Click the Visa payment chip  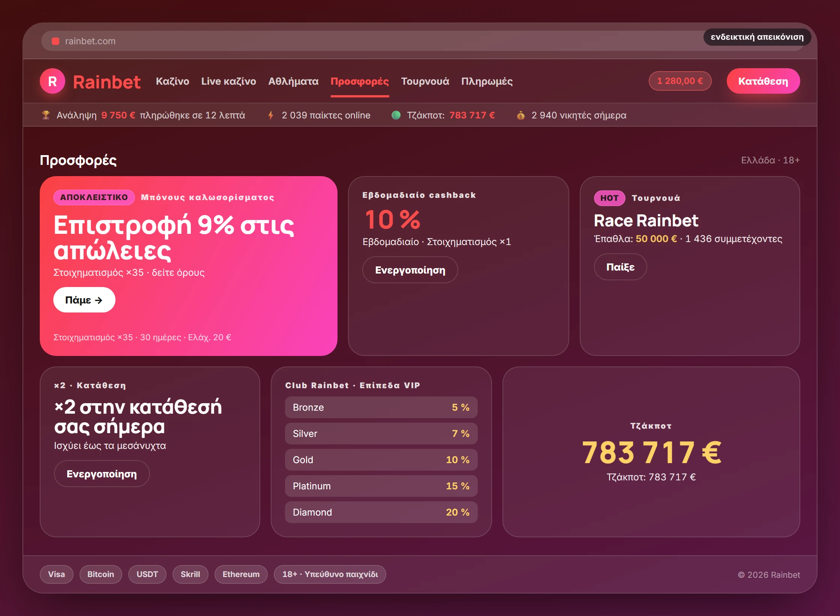(x=56, y=574)
